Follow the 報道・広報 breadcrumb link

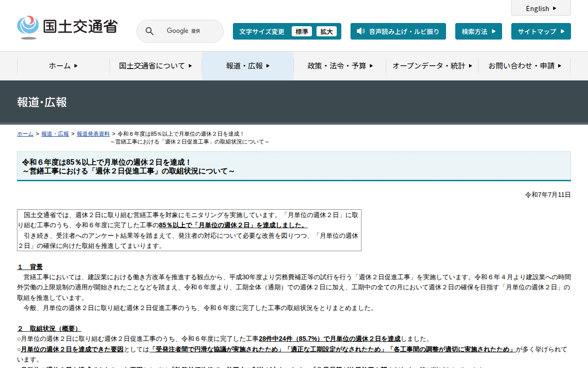point(55,134)
